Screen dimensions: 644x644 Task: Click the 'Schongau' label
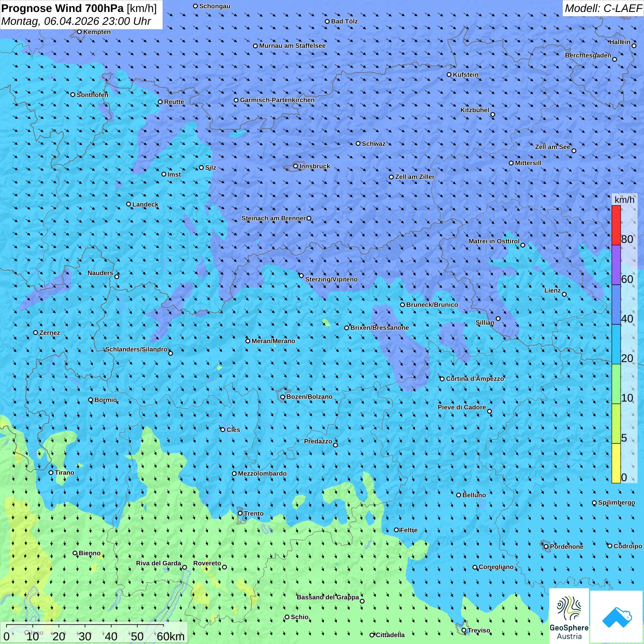215,6
